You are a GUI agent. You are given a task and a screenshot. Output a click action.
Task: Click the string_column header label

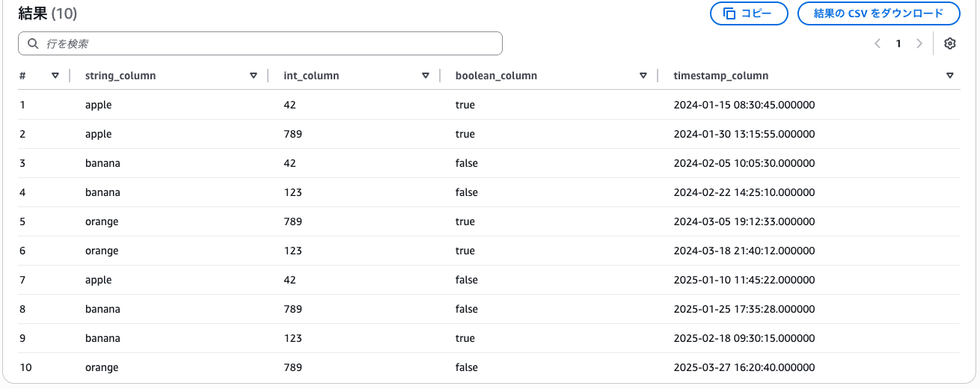tap(120, 76)
